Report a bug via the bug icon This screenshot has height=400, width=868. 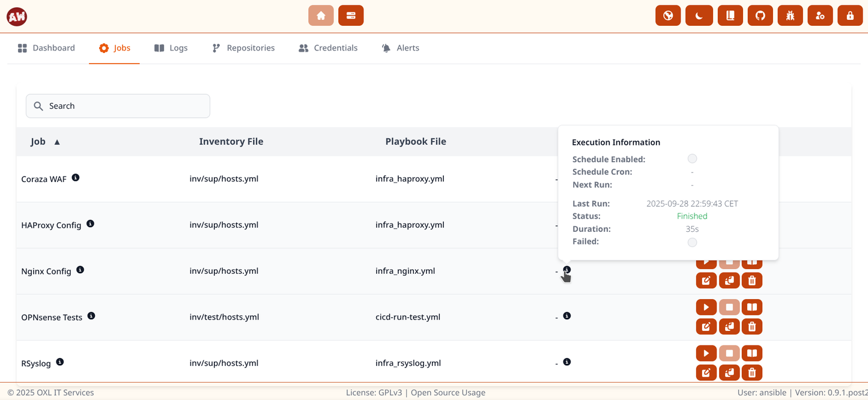click(x=790, y=15)
